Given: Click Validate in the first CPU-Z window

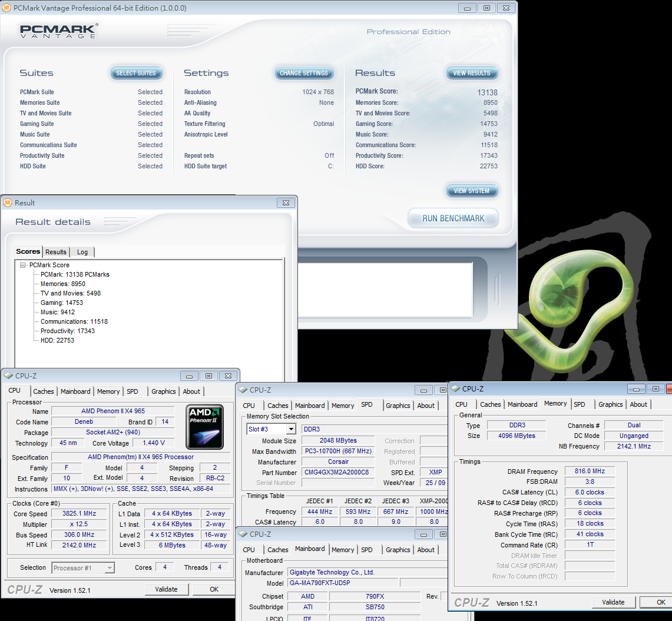Looking at the screenshot, I should click(166, 589).
